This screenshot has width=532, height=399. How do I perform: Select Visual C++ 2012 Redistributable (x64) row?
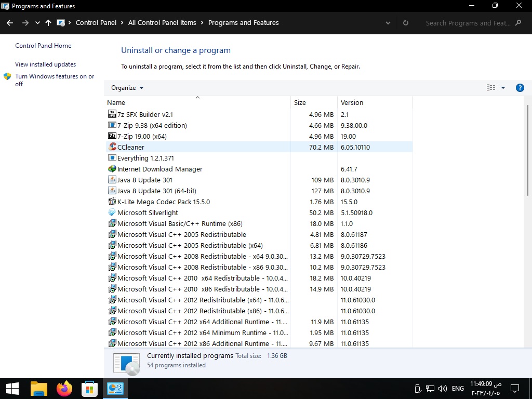coord(258,300)
